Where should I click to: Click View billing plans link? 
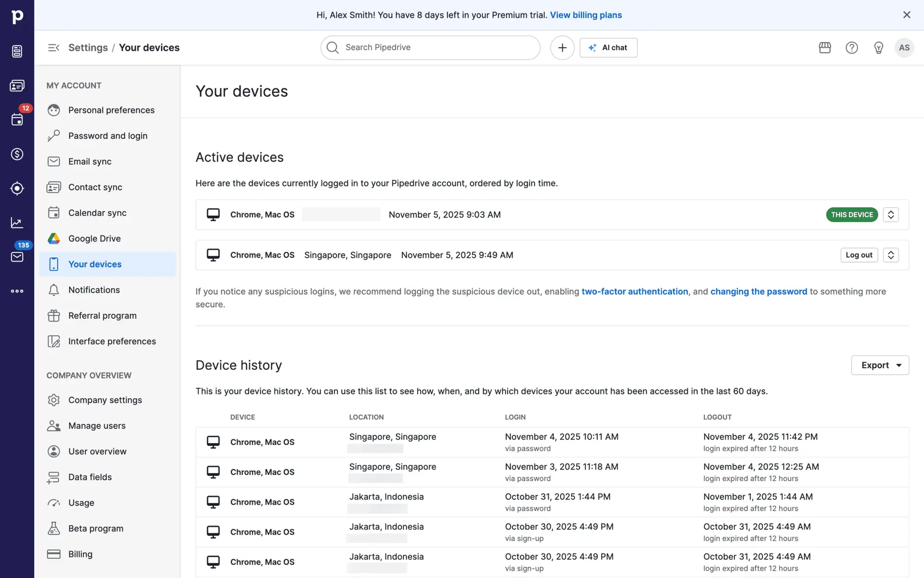[x=586, y=15]
